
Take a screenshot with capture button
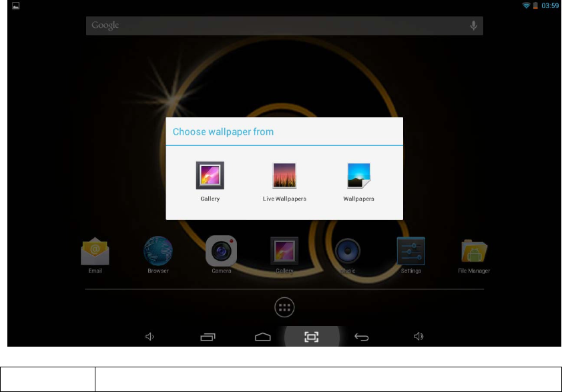coord(312,337)
